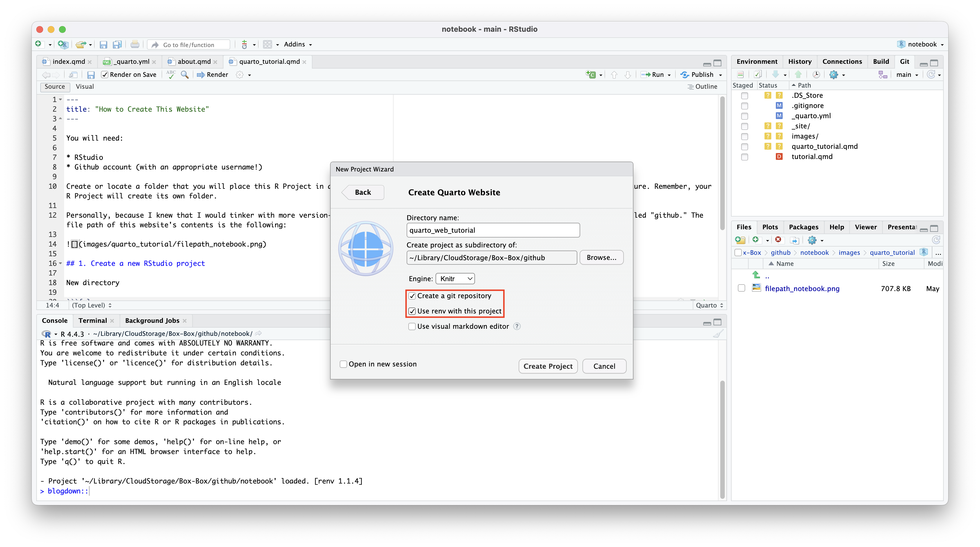Viewport: 980px width, 547px height.
Task: Click the save document icon in editor toolbar
Action: pyautogui.click(x=90, y=75)
